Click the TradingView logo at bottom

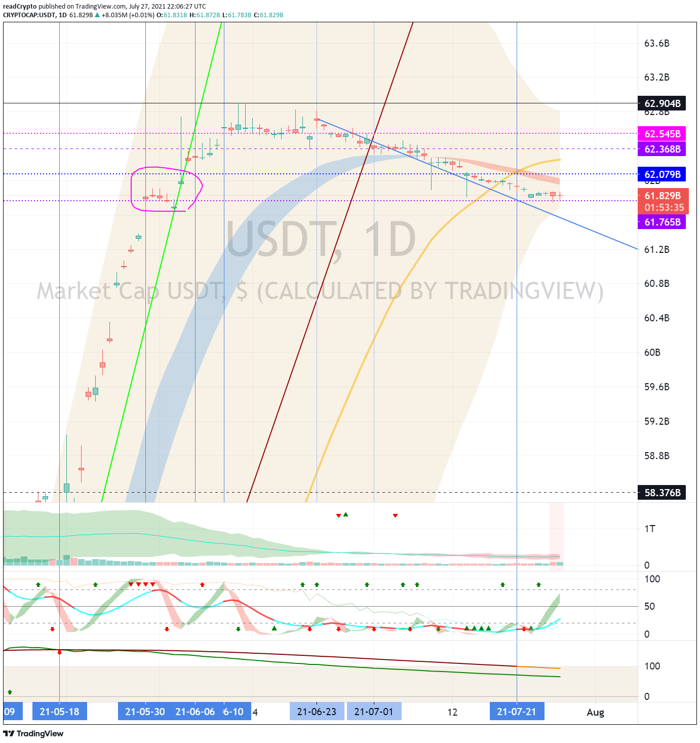point(33,733)
